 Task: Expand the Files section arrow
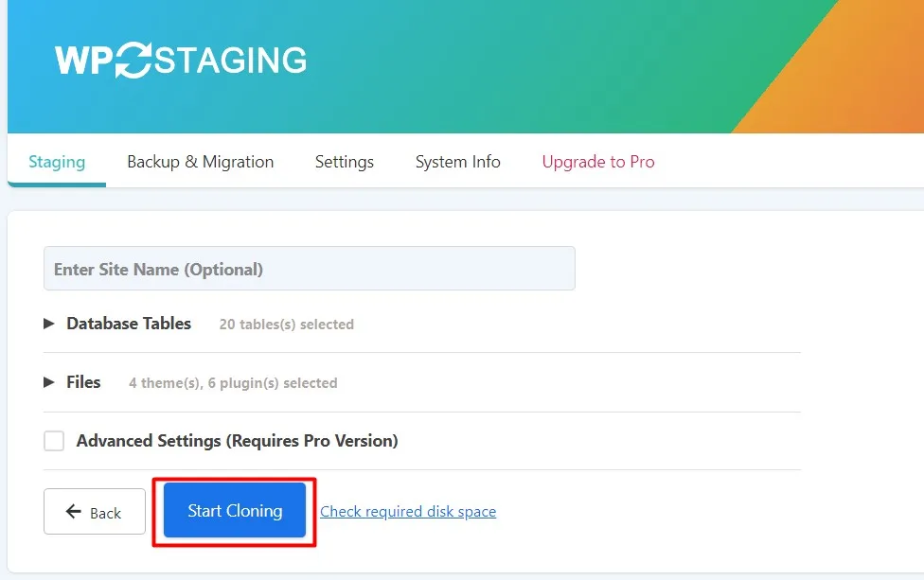(49, 382)
